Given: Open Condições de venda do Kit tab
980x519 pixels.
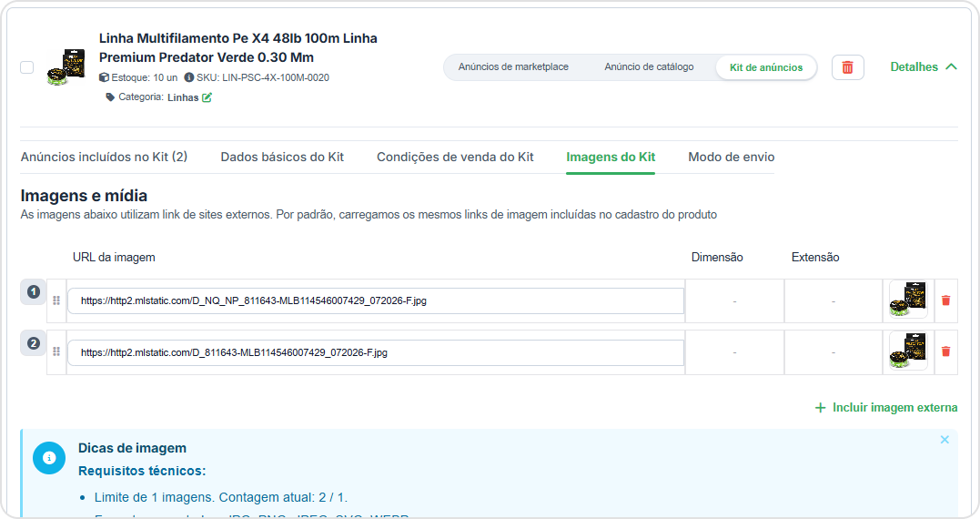Looking at the screenshot, I should click(x=455, y=157).
